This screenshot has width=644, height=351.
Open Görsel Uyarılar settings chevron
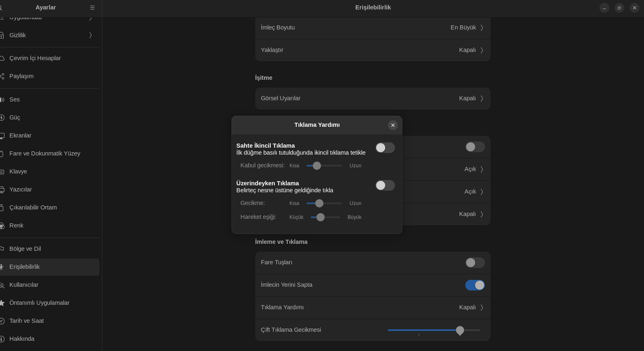tap(482, 99)
